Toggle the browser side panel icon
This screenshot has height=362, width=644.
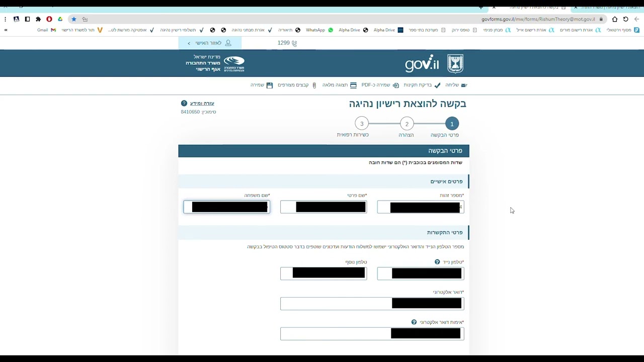[27, 19]
